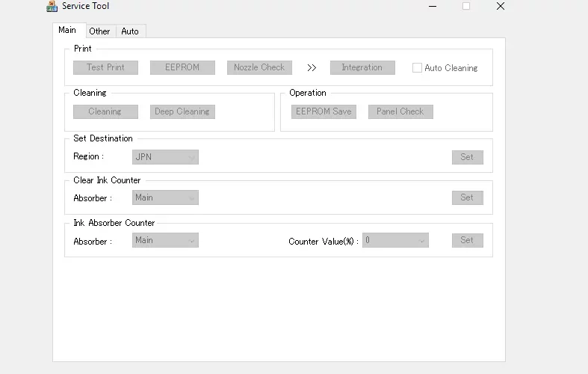The width and height of the screenshot is (588, 374).
Task: Click the Integration button
Action: tap(362, 67)
